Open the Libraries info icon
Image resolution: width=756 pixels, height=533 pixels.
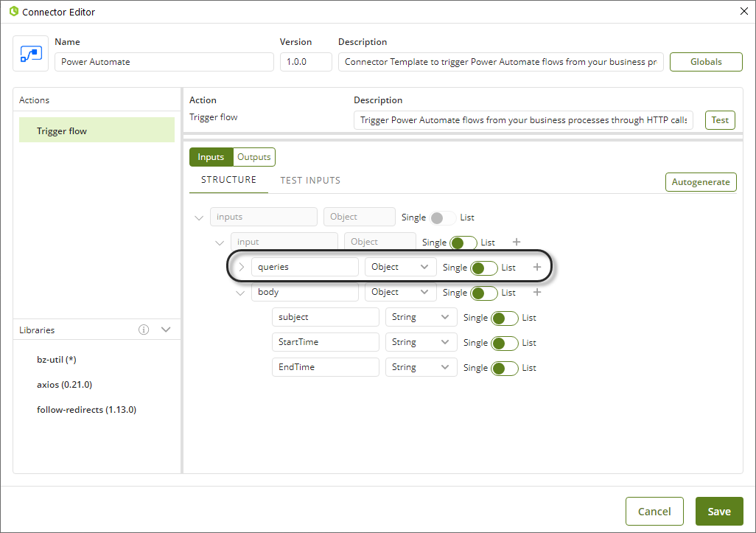click(x=144, y=330)
